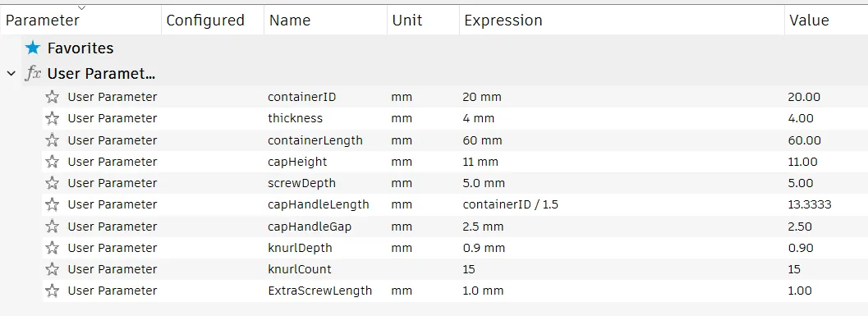Favorite the containerID parameter star
The height and width of the screenshot is (316, 868).
click(x=52, y=97)
